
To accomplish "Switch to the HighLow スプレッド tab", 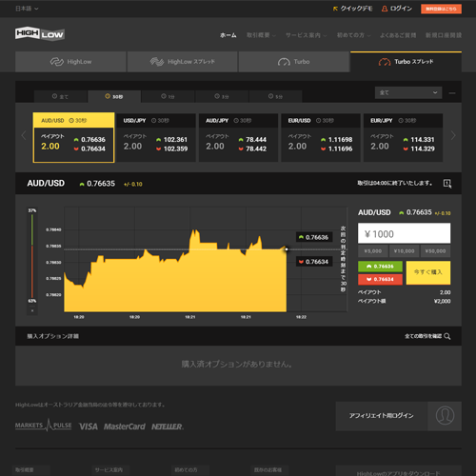I will (183, 62).
